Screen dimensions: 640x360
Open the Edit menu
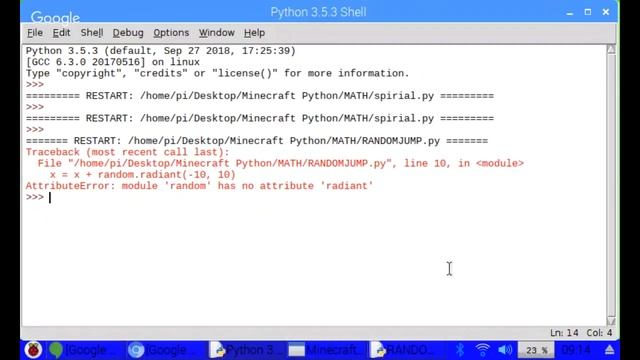(61, 33)
